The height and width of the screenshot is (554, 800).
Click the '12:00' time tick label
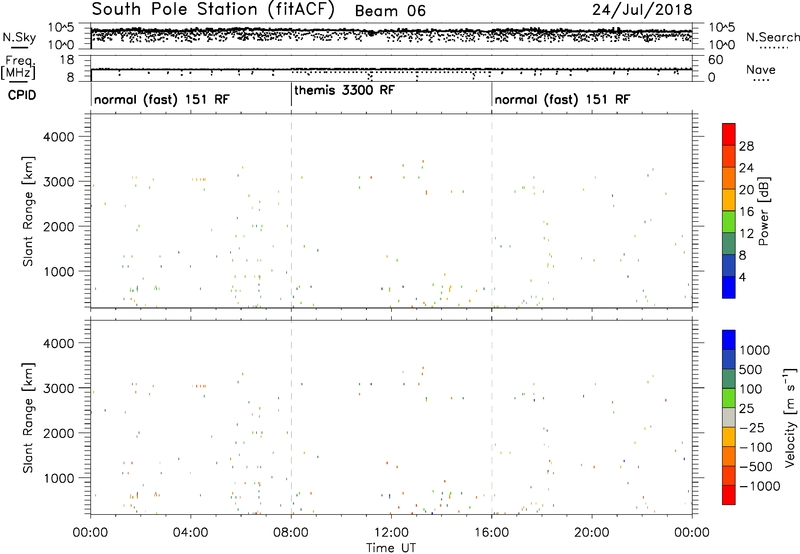click(391, 533)
